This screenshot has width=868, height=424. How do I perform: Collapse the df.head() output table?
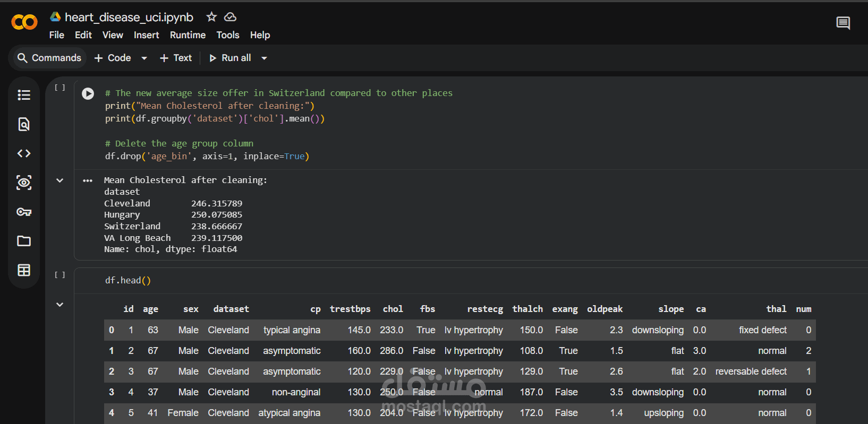pyautogui.click(x=60, y=305)
